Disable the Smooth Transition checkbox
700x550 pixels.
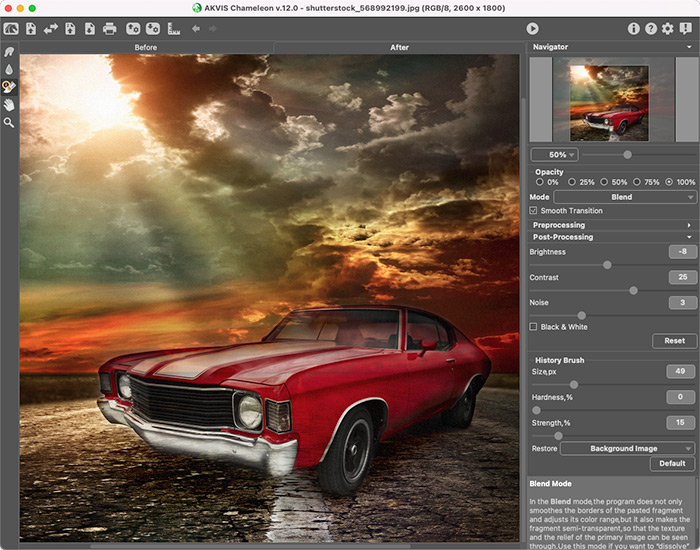click(534, 211)
